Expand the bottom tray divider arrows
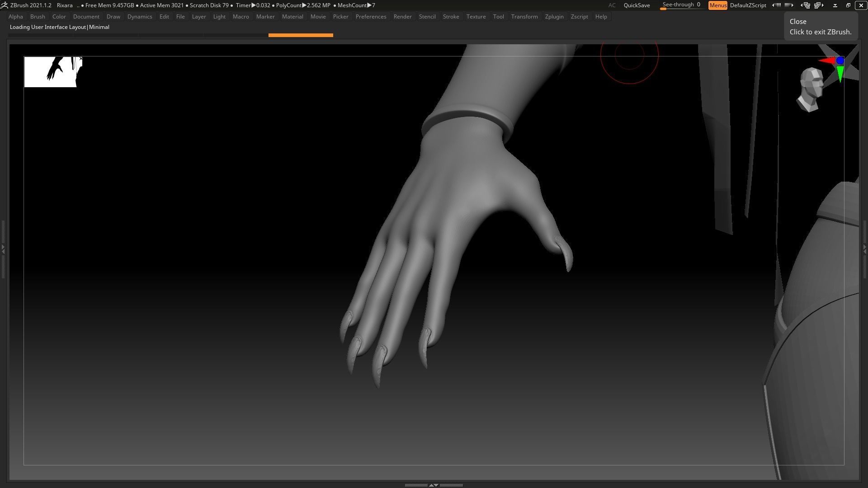The height and width of the screenshot is (488, 868). (434, 485)
